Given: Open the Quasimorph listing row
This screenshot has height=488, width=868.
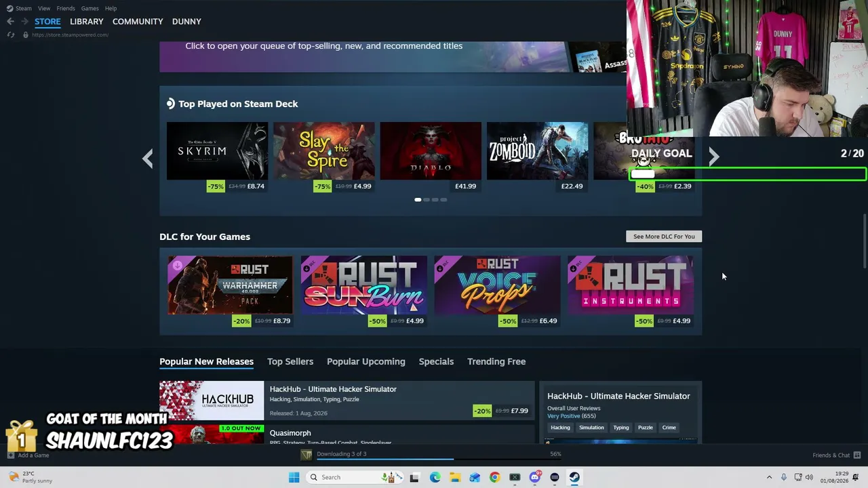Looking at the screenshot, I should click(347, 434).
